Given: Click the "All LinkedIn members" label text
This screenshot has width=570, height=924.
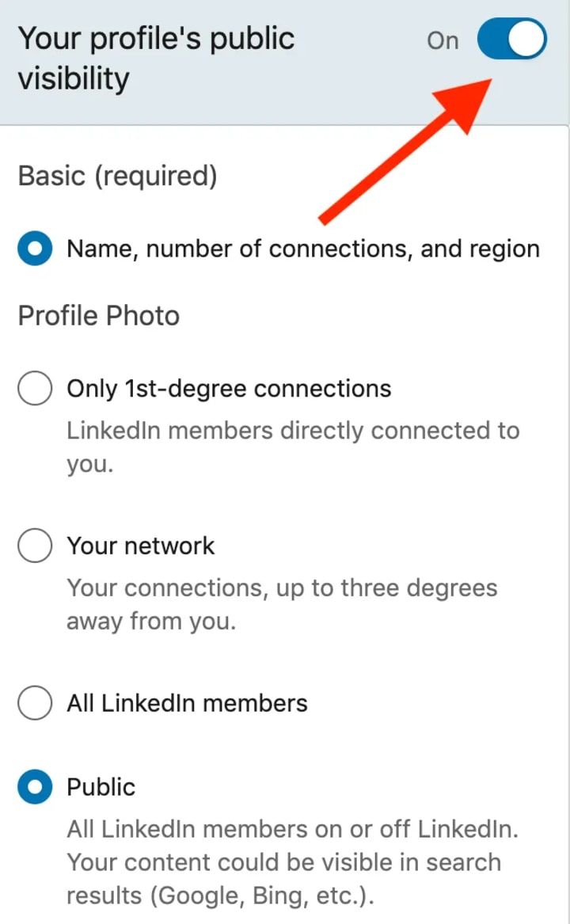Looking at the screenshot, I should (x=187, y=703).
